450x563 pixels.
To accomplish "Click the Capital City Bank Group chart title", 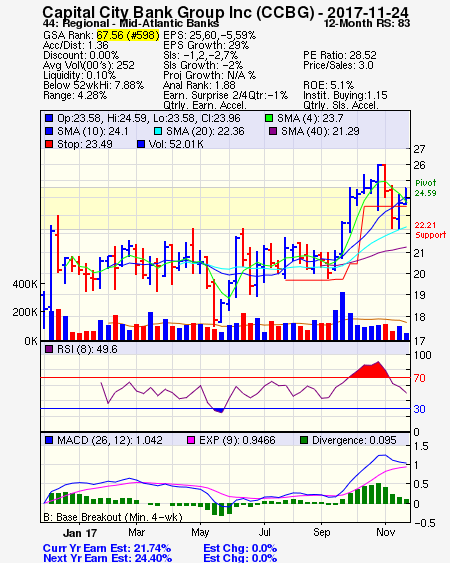I will [x=225, y=13].
